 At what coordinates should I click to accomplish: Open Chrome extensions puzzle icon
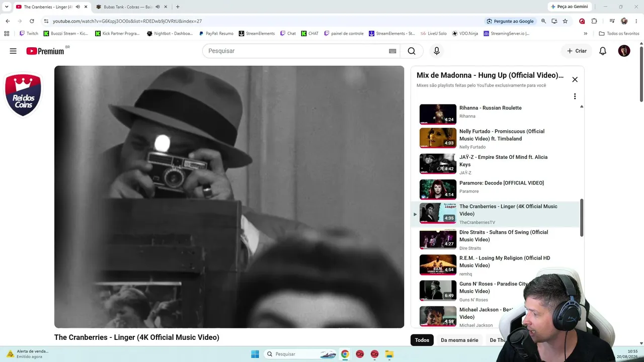[x=594, y=21]
